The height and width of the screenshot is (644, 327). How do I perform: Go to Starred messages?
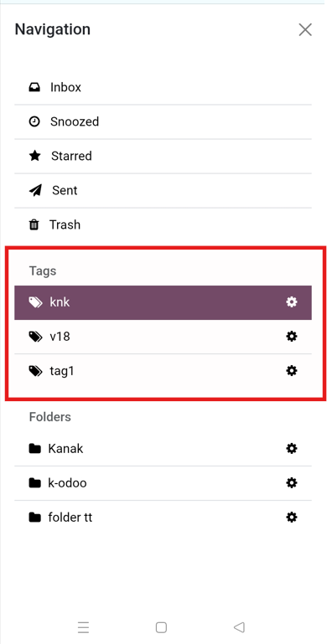163,157
